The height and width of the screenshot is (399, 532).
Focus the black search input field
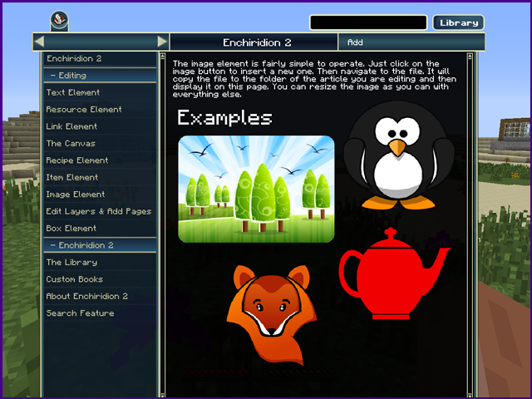pos(368,22)
